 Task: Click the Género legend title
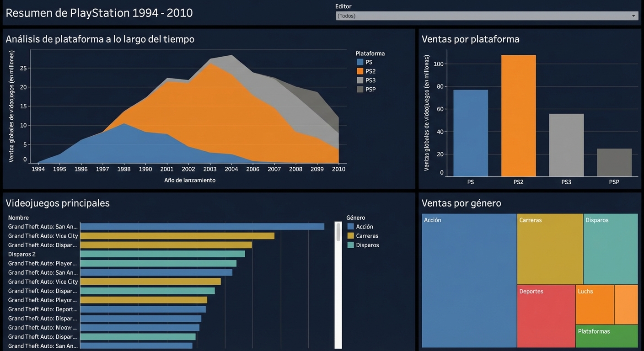coord(356,218)
